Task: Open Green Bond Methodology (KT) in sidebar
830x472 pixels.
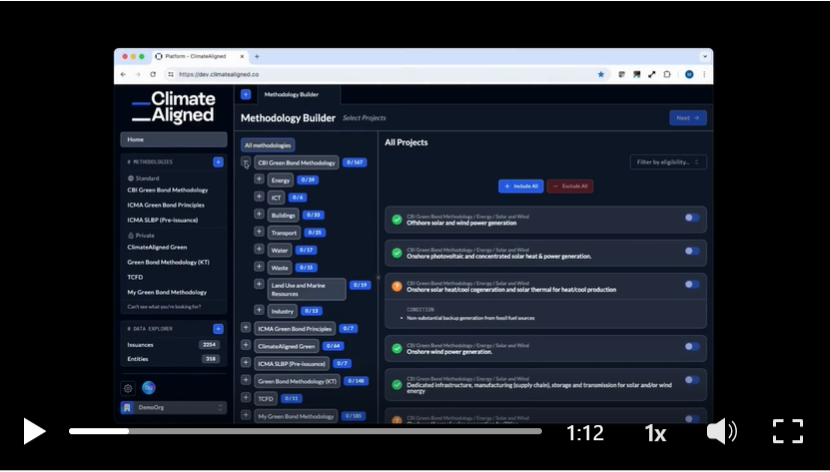Action: pos(168,262)
